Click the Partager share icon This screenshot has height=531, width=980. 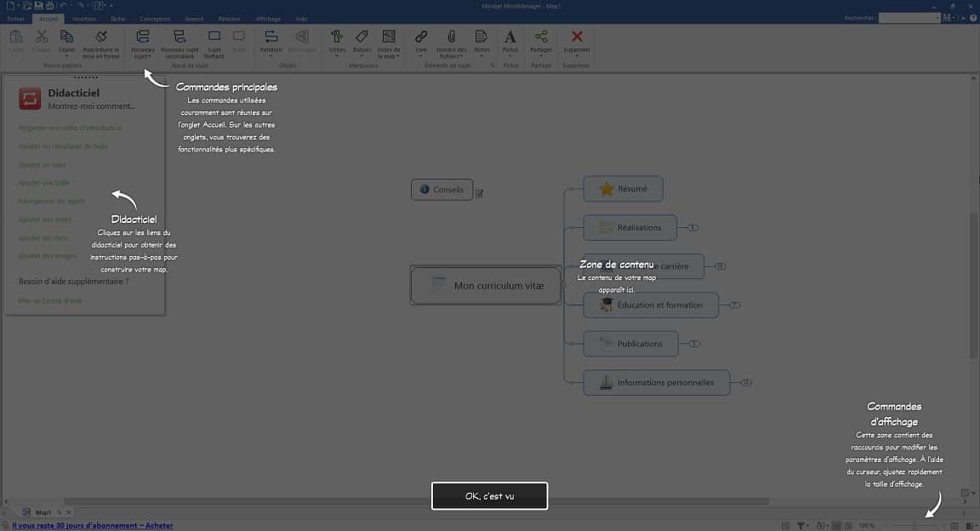pyautogui.click(x=541, y=37)
